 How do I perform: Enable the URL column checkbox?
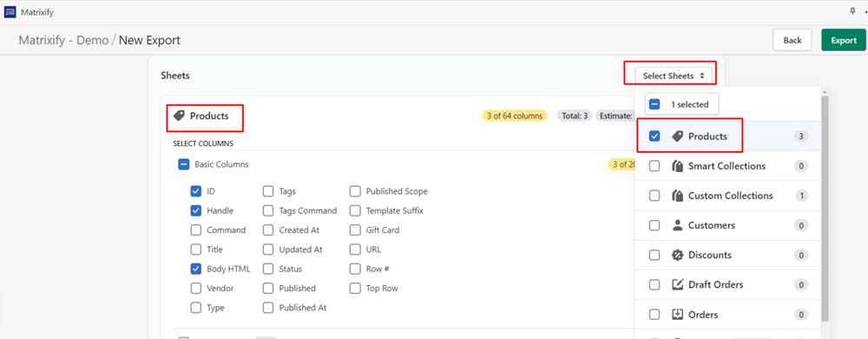click(x=355, y=249)
